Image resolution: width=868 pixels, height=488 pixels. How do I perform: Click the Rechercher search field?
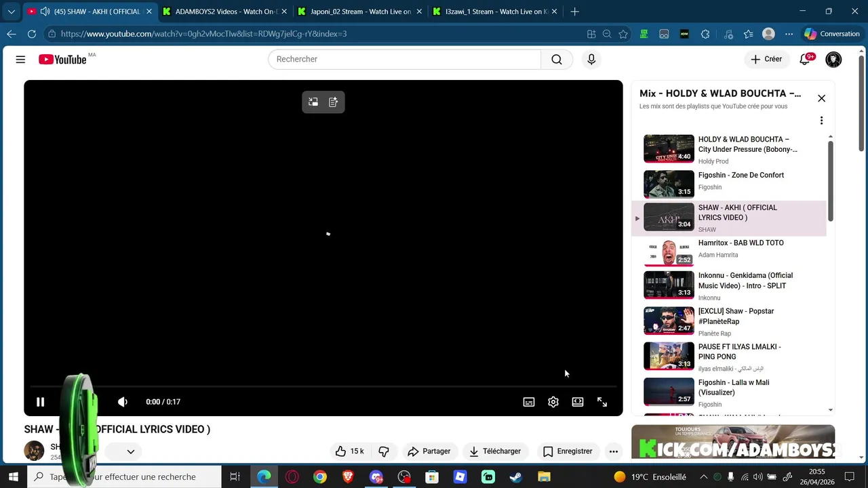click(404, 59)
